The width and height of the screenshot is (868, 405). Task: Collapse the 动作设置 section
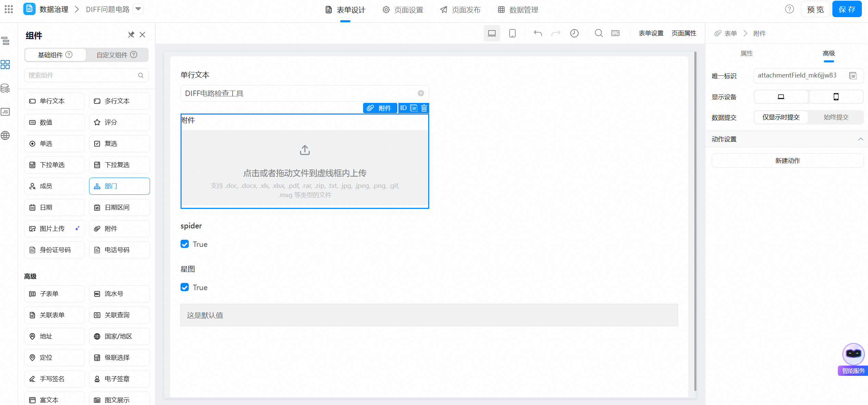[860, 139]
